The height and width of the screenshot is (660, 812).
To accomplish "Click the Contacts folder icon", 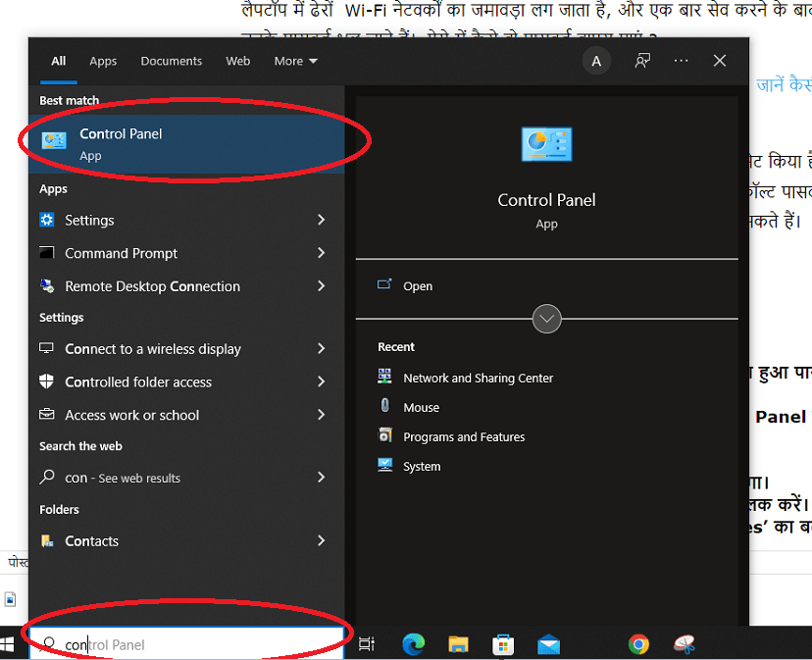I will (47, 541).
